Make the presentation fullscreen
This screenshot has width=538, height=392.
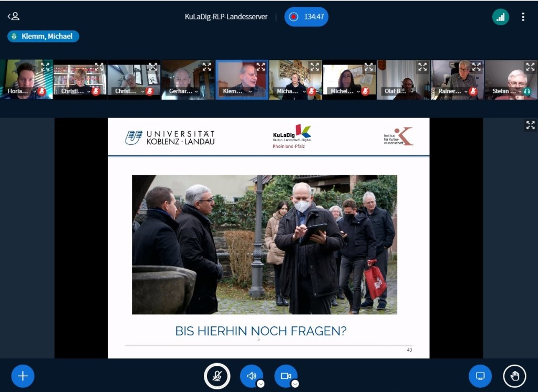click(x=530, y=125)
